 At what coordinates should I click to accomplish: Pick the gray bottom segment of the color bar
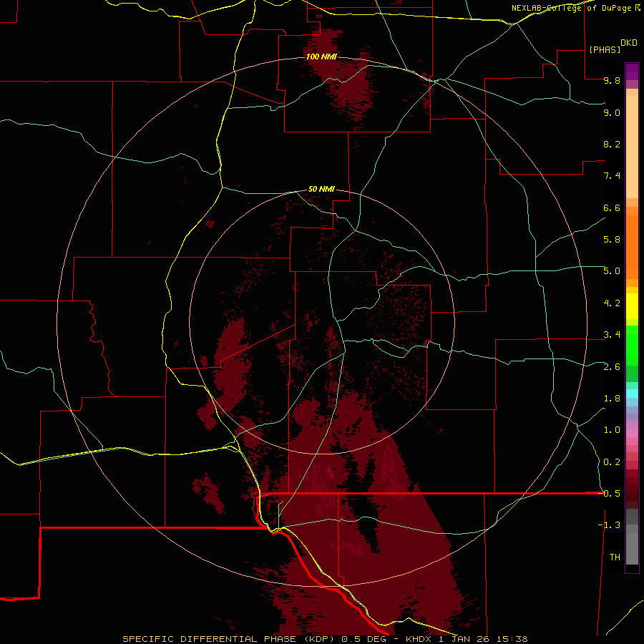coord(632,548)
